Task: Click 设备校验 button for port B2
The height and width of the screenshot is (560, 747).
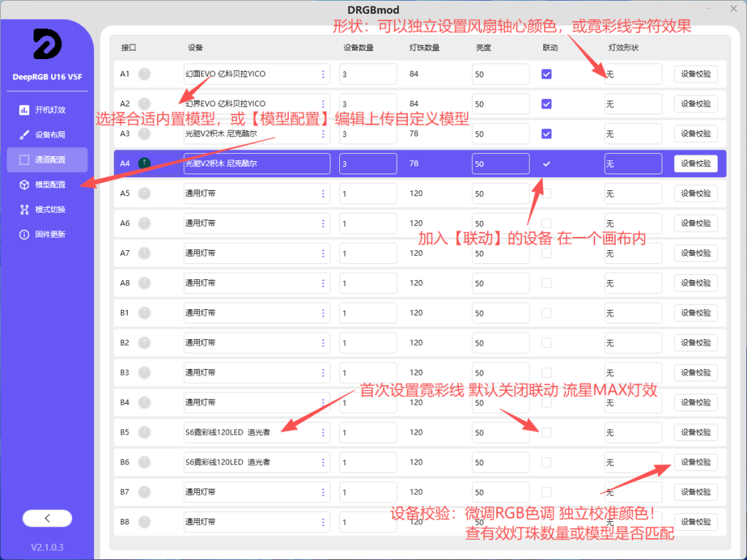Action: pyautogui.click(x=695, y=343)
